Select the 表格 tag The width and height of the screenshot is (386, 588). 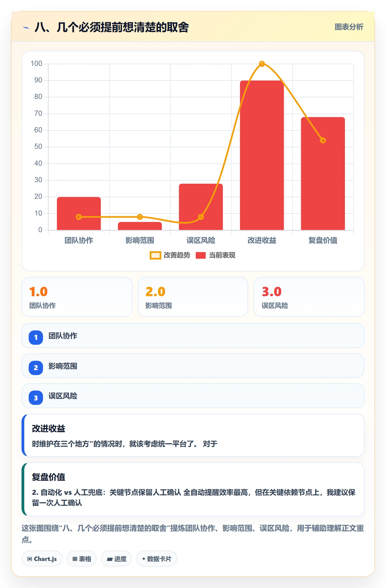[82, 559]
